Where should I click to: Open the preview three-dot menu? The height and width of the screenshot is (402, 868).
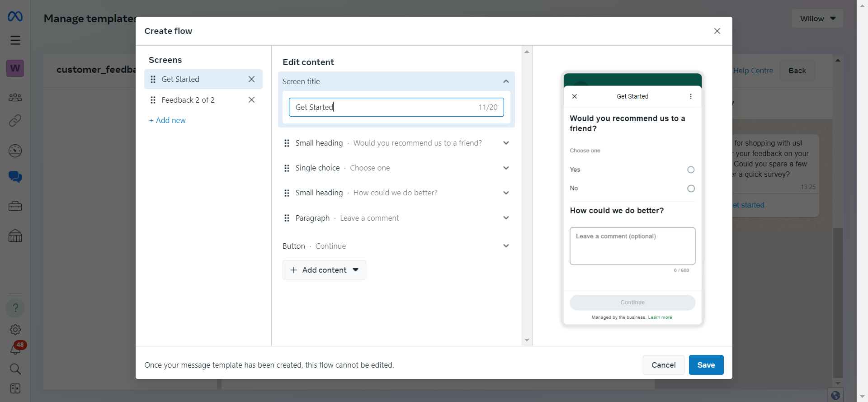coord(691,96)
